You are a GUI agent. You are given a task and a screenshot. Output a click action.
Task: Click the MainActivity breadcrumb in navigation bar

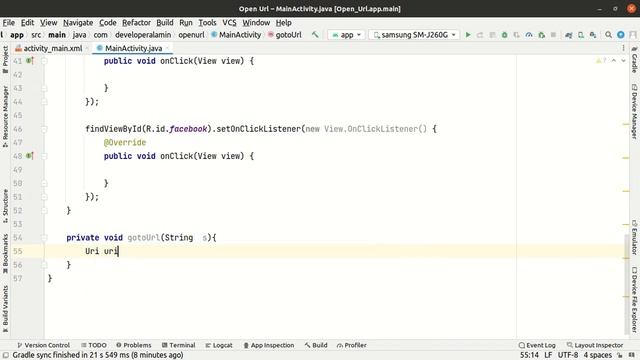tap(236, 35)
